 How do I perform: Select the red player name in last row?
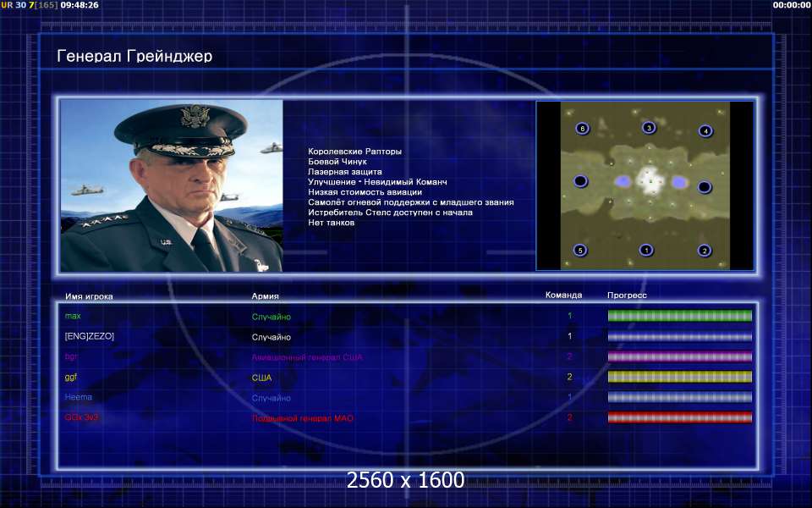coord(81,417)
